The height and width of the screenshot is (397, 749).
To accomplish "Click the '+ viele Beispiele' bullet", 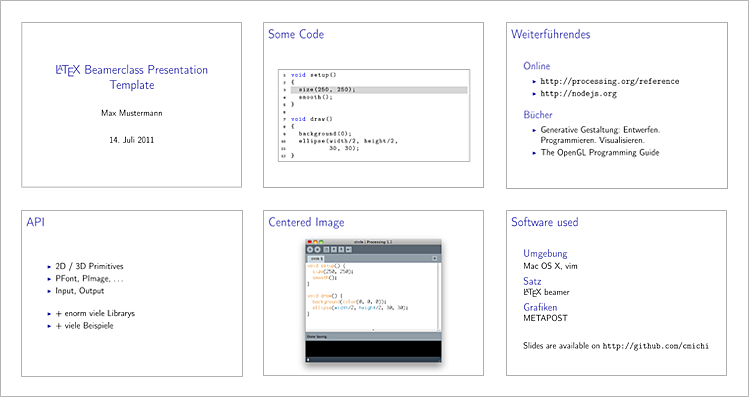I will pos(85,326).
